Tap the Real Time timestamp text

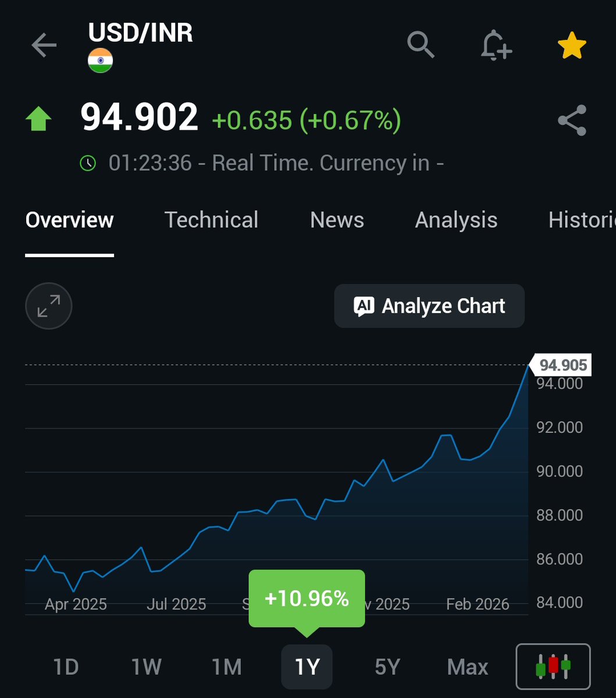276,163
